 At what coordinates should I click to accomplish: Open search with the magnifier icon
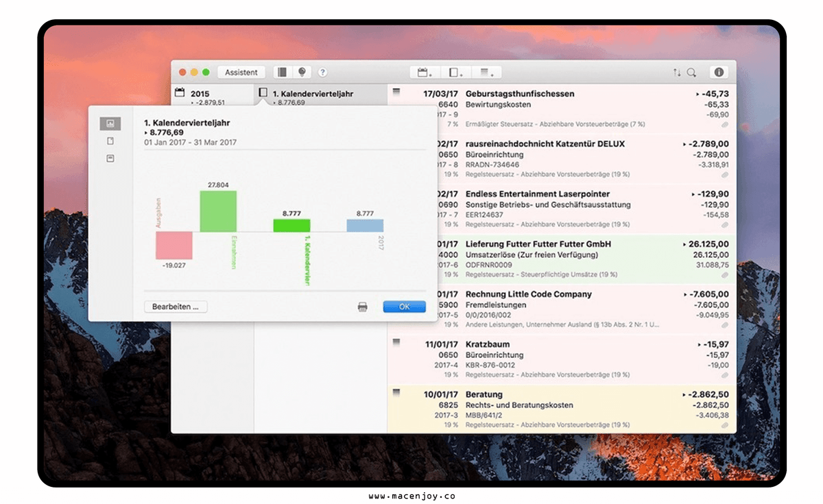(691, 72)
